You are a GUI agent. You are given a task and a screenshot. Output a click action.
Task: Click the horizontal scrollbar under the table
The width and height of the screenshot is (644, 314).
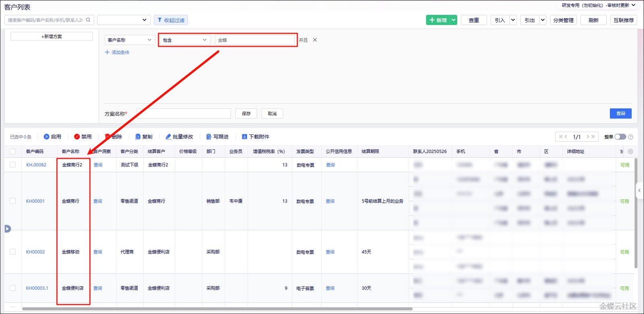click(x=217, y=309)
